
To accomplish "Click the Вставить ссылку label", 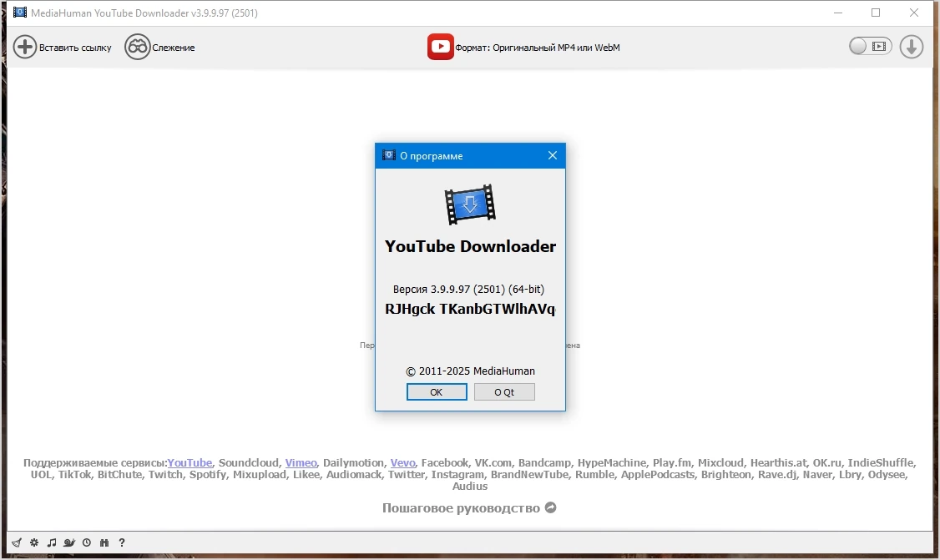I will click(x=75, y=48).
